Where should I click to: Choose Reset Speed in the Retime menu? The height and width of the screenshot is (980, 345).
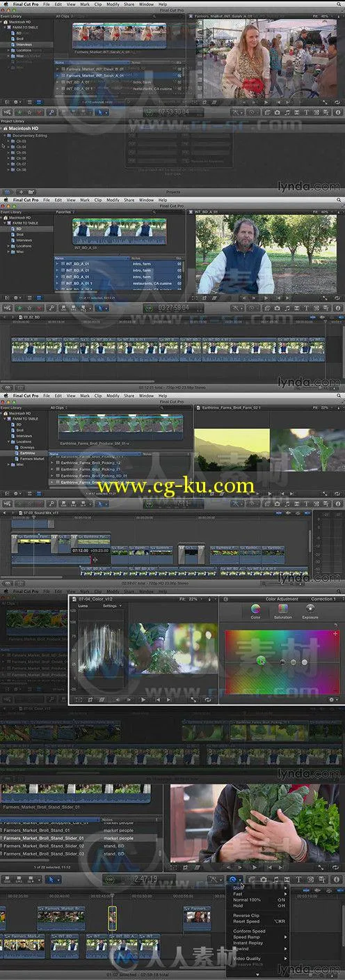(246, 921)
